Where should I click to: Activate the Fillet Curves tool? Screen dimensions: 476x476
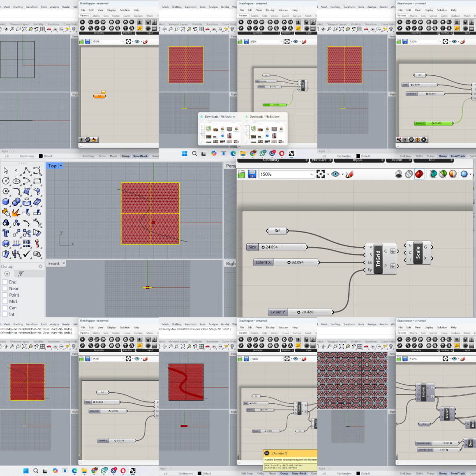pos(16,191)
